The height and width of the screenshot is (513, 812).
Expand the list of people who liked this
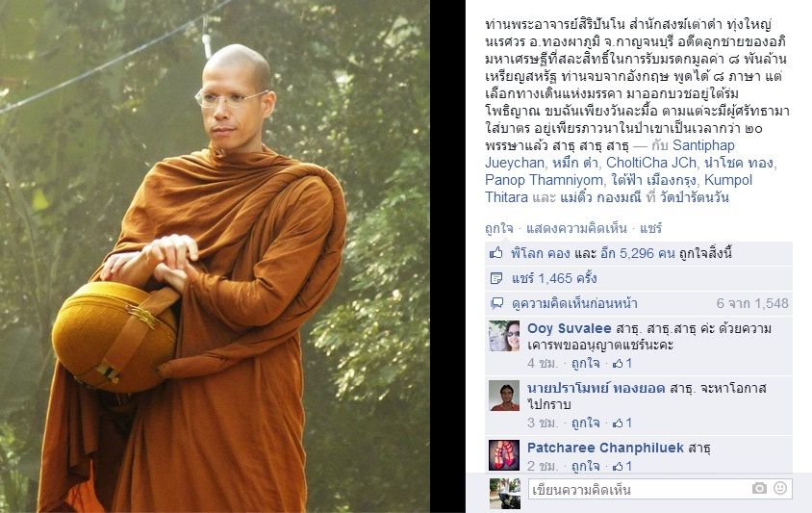click(x=621, y=253)
